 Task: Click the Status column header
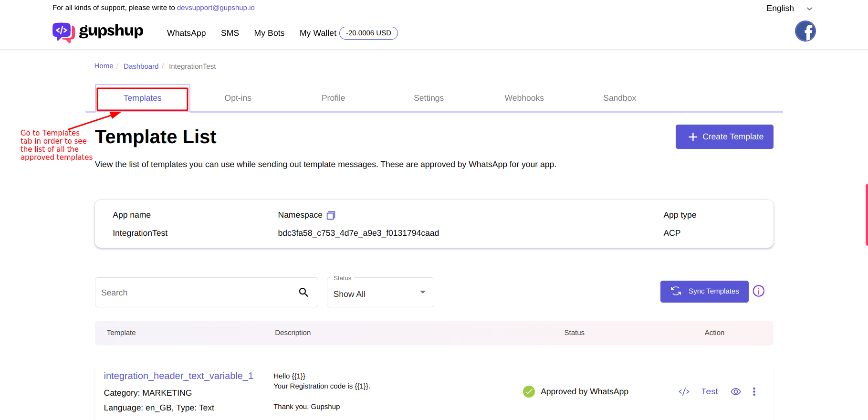coord(574,333)
